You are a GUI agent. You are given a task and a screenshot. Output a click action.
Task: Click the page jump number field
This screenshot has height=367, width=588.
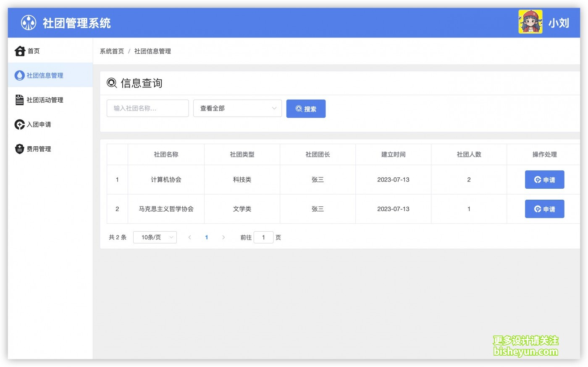[x=263, y=238]
